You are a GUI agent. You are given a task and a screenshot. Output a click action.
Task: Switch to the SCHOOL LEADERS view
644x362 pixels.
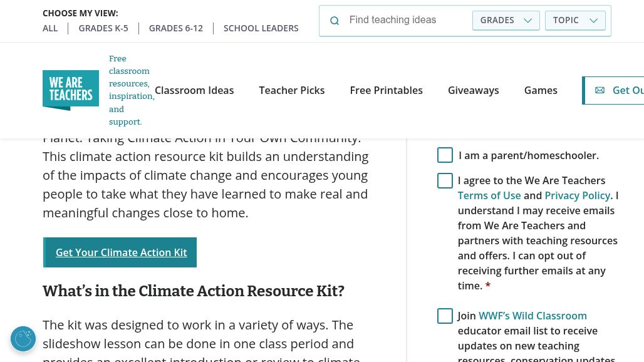coord(261,28)
